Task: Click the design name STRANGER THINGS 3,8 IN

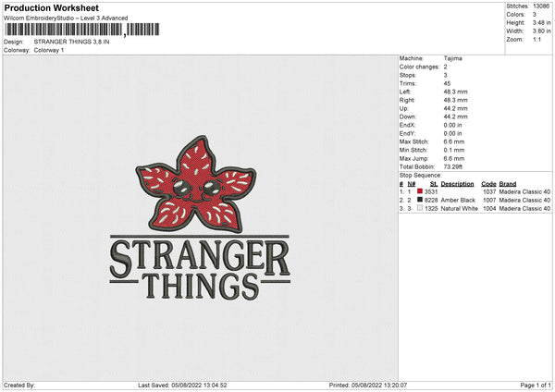Action: click(71, 42)
